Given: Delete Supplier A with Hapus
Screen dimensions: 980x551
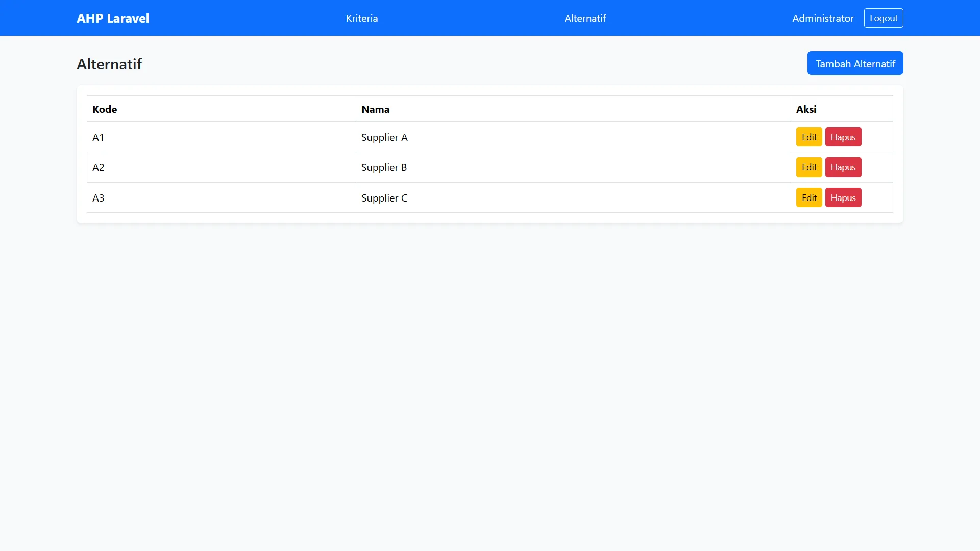Looking at the screenshot, I should tap(843, 137).
